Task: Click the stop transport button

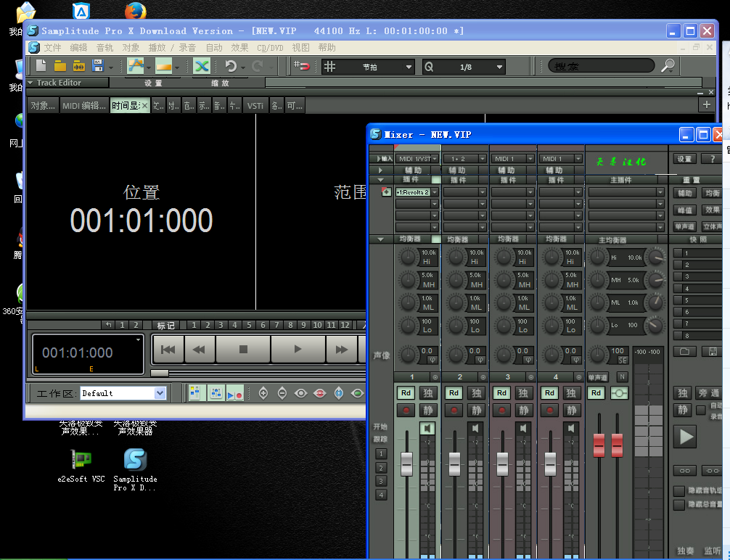Action: [x=243, y=349]
